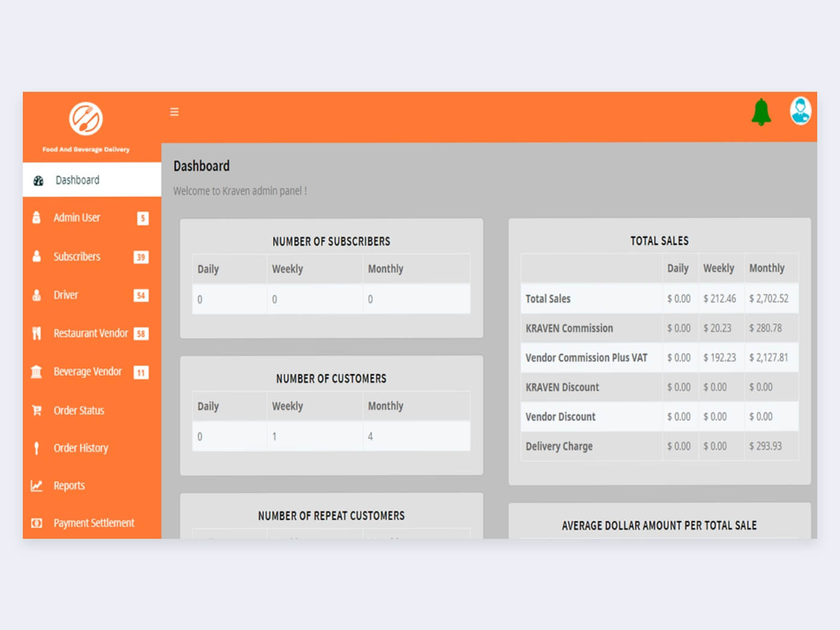Click Monthly header in Subscribers table
This screenshot has width=840, height=630.
(x=386, y=269)
